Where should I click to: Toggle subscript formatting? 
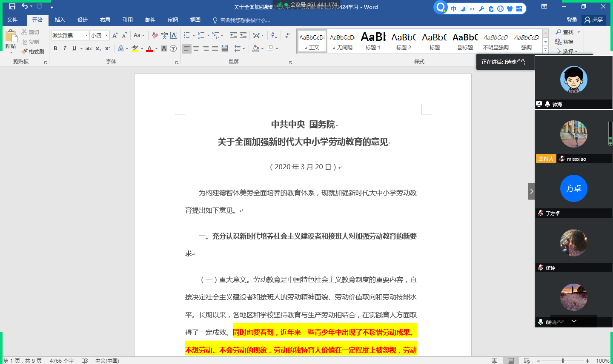(x=98, y=48)
